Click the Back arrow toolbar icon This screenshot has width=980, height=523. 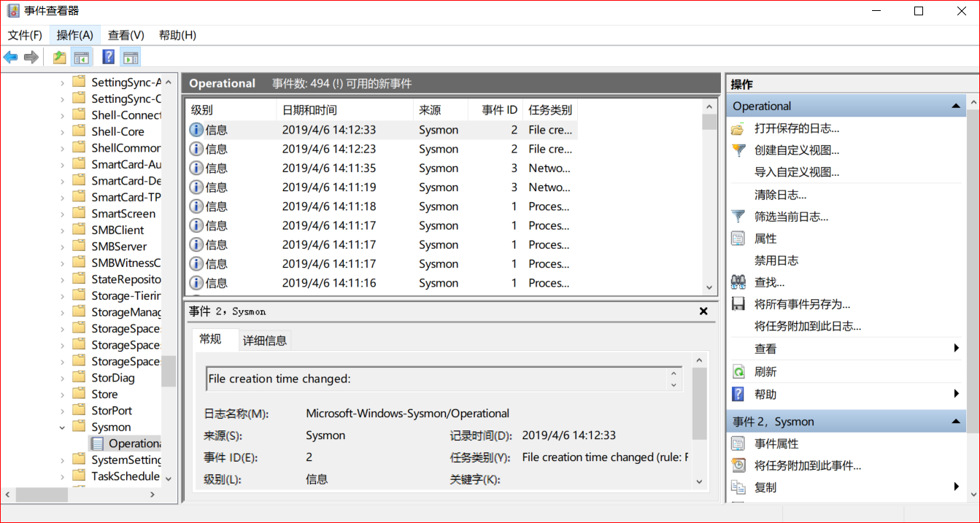(x=10, y=57)
